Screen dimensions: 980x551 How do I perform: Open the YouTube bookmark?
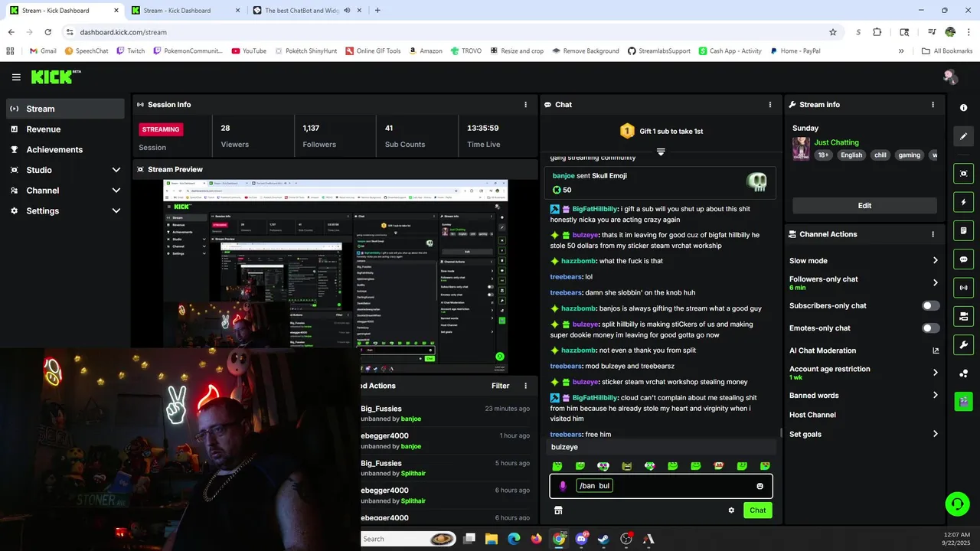click(x=249, y=51)
